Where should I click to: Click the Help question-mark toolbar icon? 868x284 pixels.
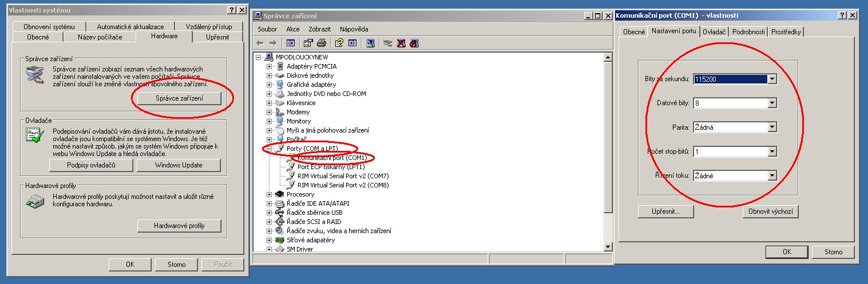[339, 43]
